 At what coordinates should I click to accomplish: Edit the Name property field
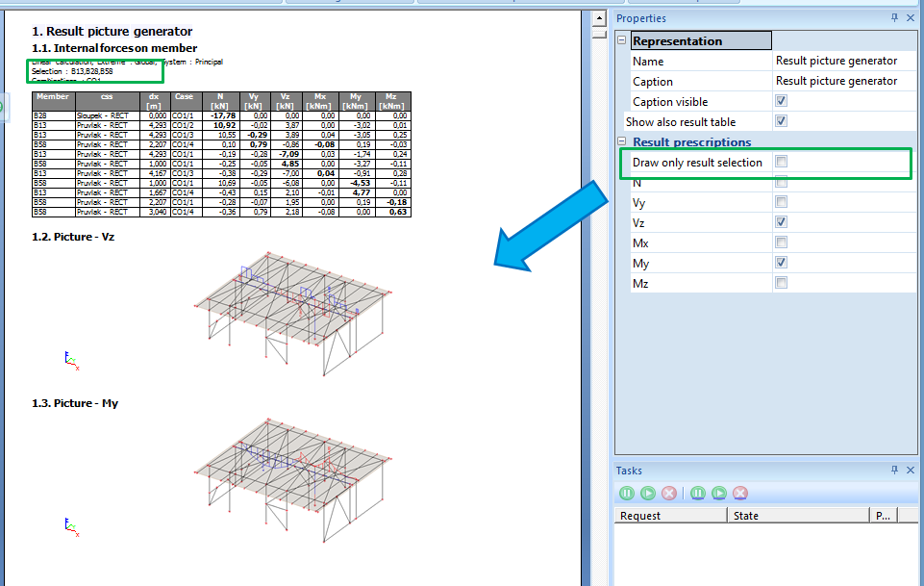click(x=837, y=61)
